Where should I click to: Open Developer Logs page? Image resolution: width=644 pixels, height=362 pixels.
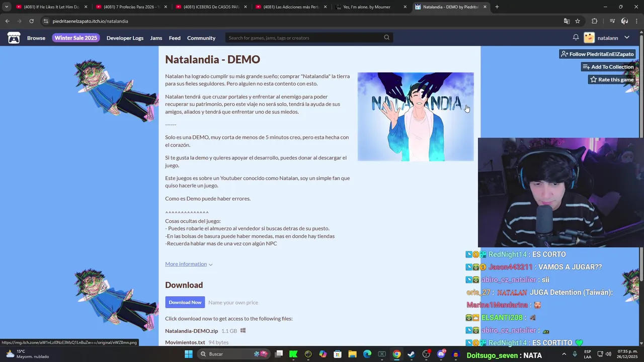point(125,38)
